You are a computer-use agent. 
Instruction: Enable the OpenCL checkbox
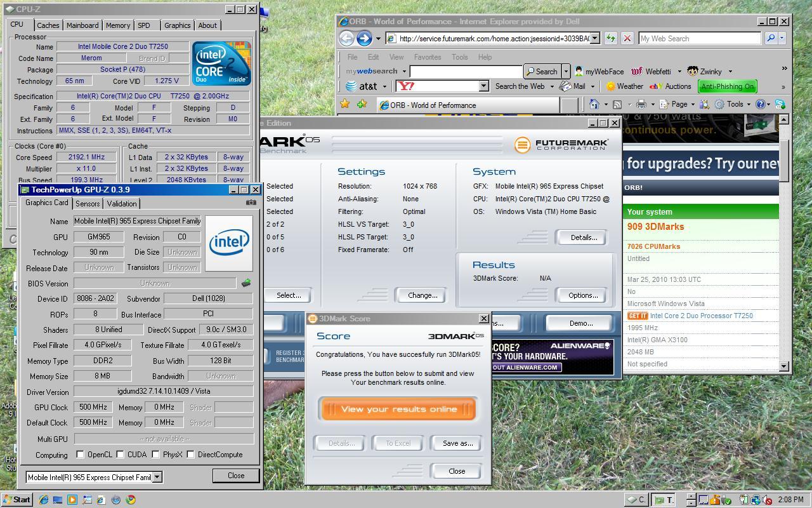[x=80, y=455]
